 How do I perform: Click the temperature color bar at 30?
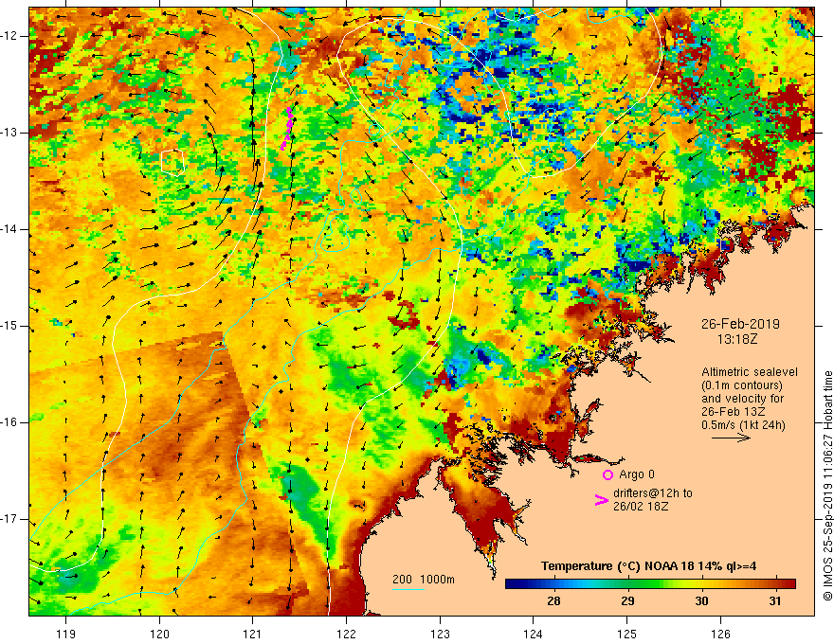(x=701, y=583)
